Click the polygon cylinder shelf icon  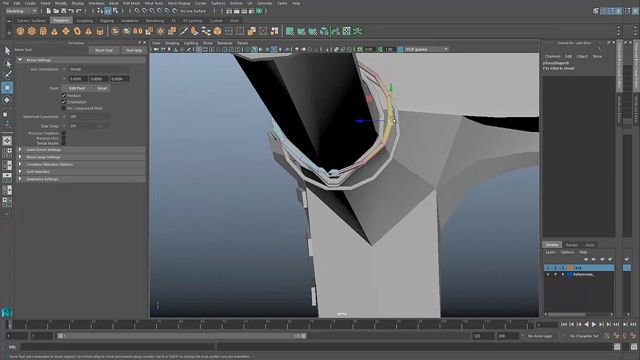click(43, 31)
